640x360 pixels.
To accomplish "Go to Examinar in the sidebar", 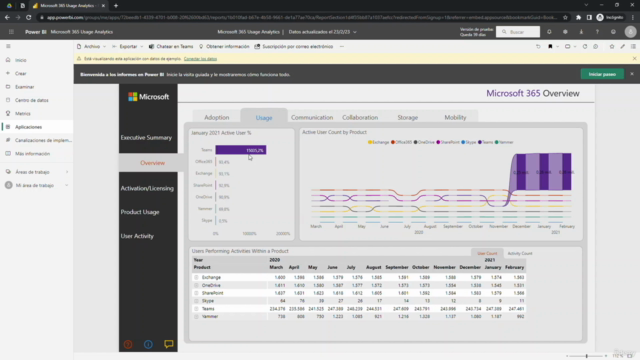I will tap(24, 87).
